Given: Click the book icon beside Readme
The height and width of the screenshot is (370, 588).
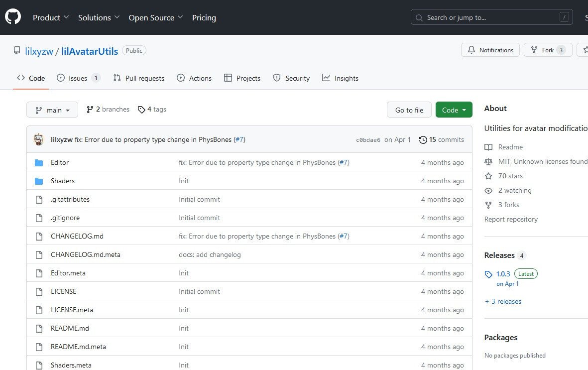Looking at the screenshot, I should (488, 147).
